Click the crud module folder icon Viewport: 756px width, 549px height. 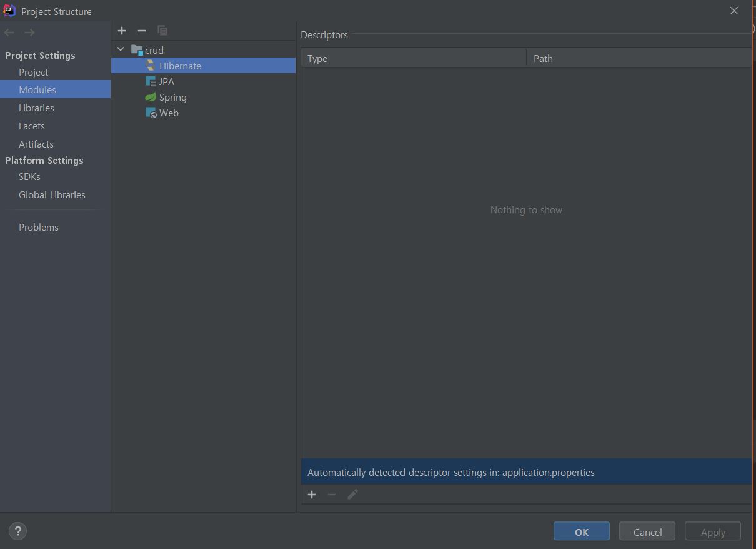point(137,50)
